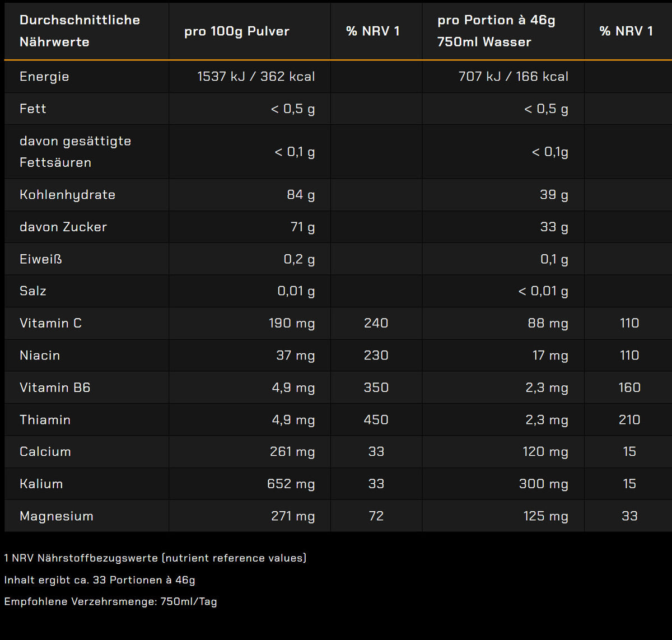Select the 'Salz' row label
This screenshot has width=672, height=640.
(33, 291)
